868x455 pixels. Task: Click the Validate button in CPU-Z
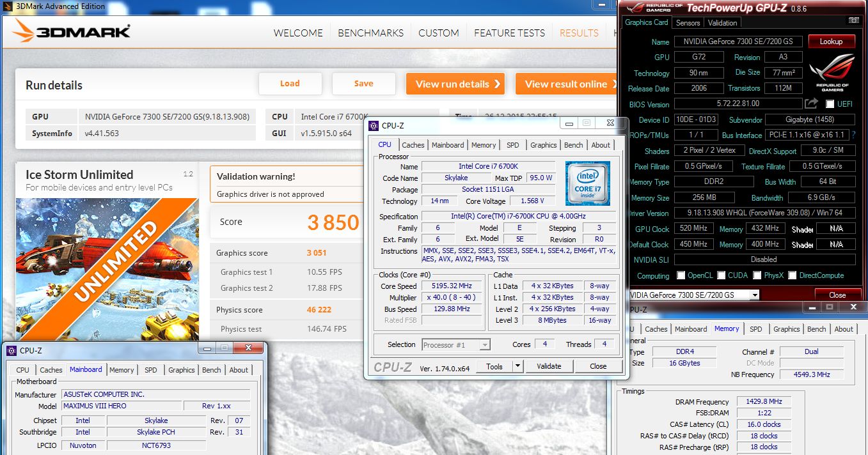[548, 366]
